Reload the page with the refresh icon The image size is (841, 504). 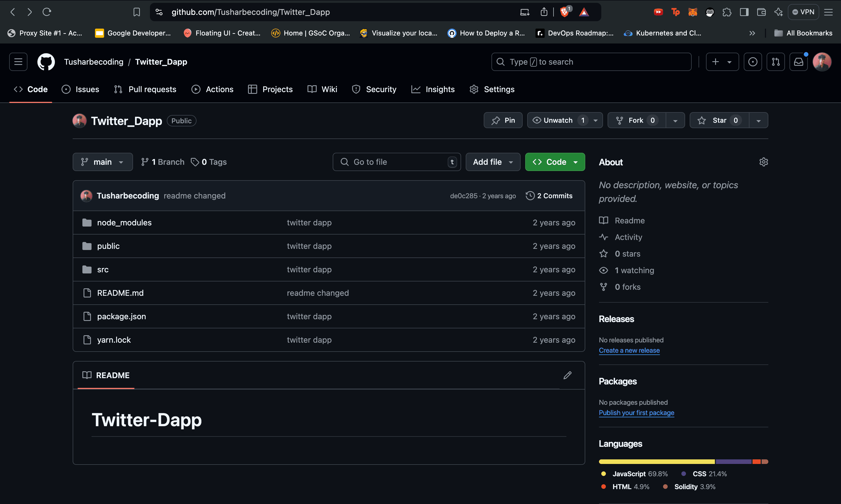47,12
